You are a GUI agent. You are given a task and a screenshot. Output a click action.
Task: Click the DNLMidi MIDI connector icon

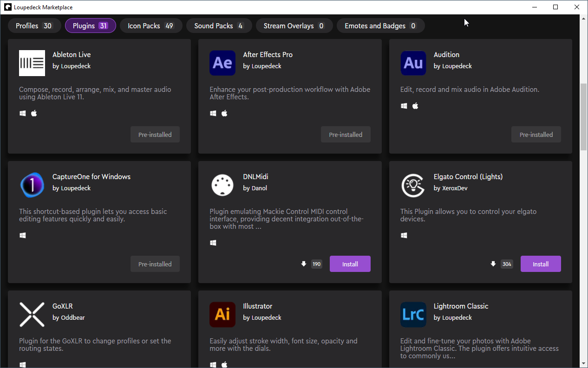(x=222, y=185)
